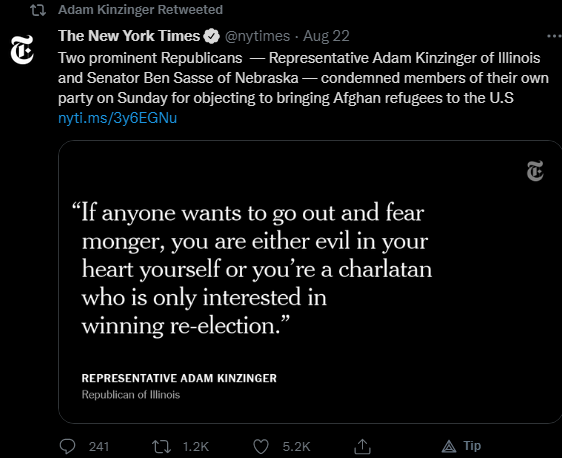Click the verified badge next to name
The height and width of the screenshot is (458, 562).
(211, 36)
